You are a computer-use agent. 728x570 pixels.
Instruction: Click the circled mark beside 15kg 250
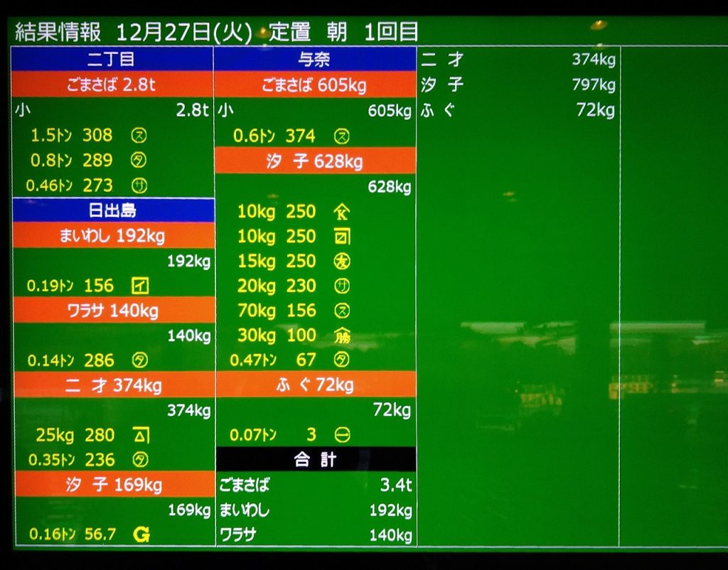click(342, 261)
